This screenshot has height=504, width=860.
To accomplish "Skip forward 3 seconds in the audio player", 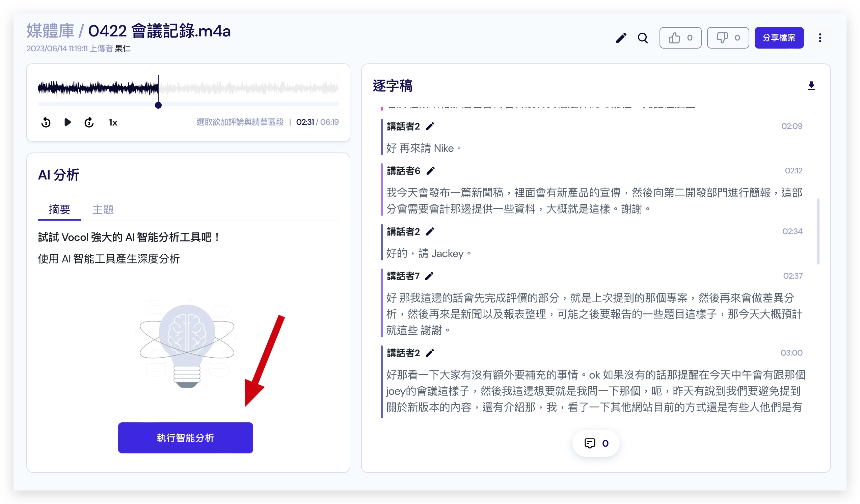I will 89,122.
